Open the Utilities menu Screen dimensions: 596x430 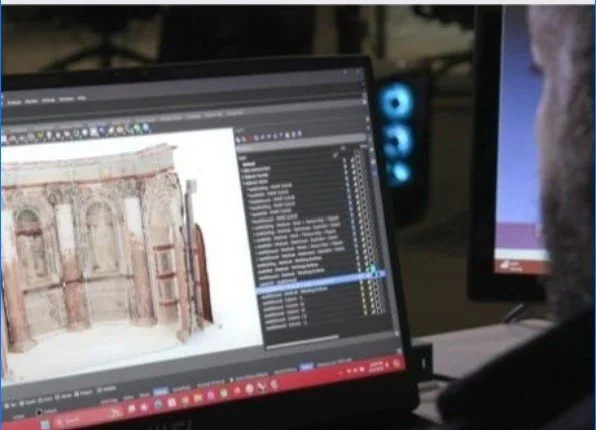(48, 100)
